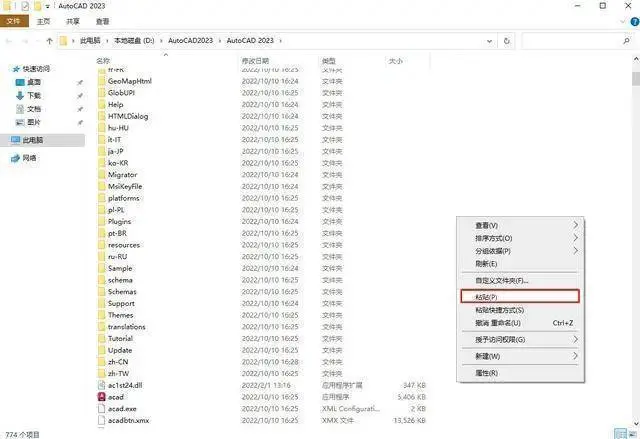Screen dimensions: 640x439
Task: Click inside the search input box
Action: tap(571, 41)
